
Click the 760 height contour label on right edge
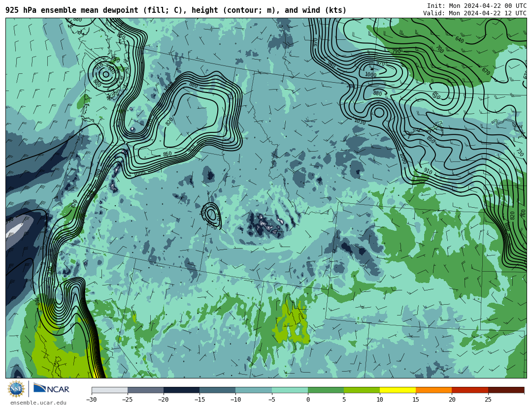523,214
